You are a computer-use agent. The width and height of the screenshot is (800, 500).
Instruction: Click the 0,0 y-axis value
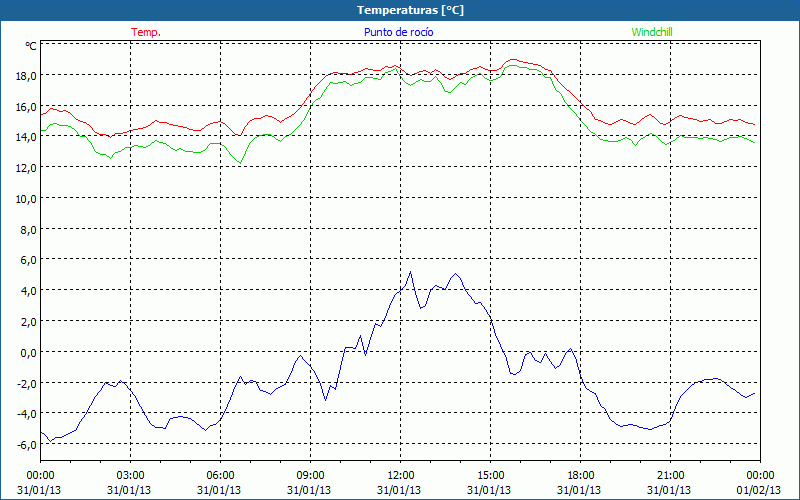[28, 353]
